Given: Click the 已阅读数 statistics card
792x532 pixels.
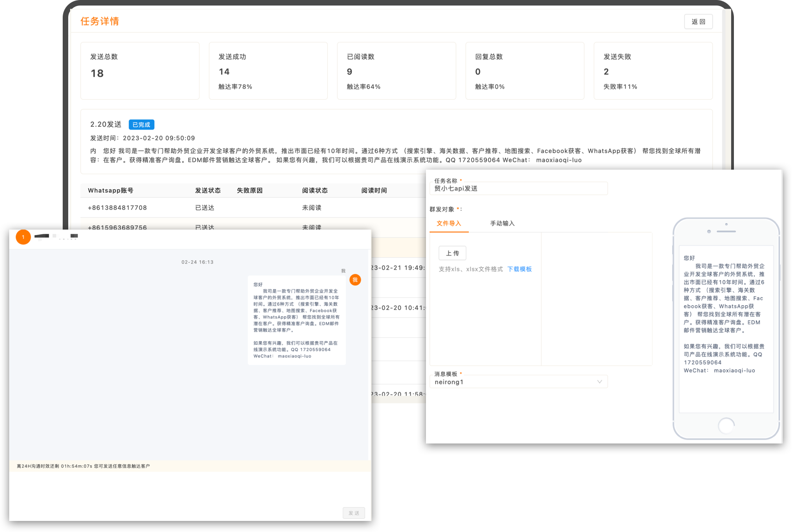Looking at the screenshot, I should (x=396, y=71).
